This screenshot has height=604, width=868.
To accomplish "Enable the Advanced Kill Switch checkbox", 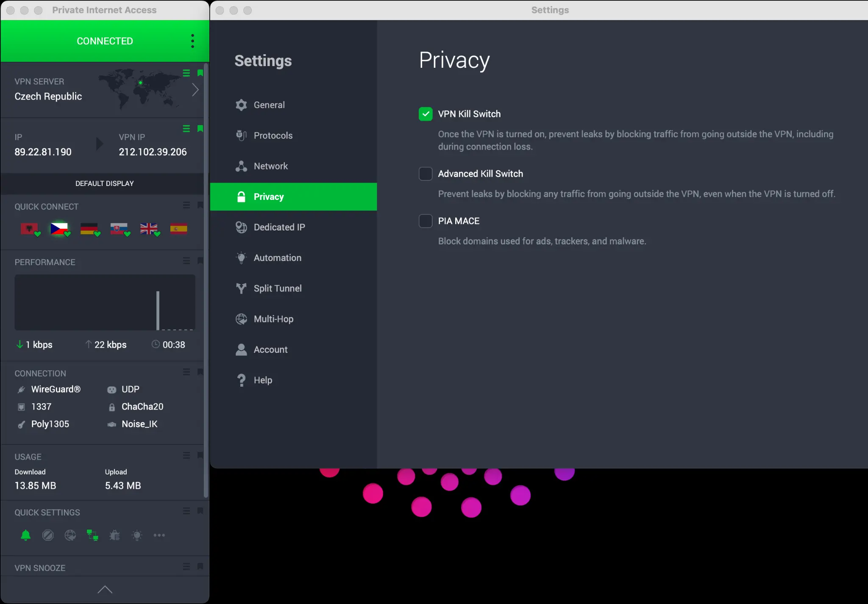I will pyautogui.click(x=426, y=174).
